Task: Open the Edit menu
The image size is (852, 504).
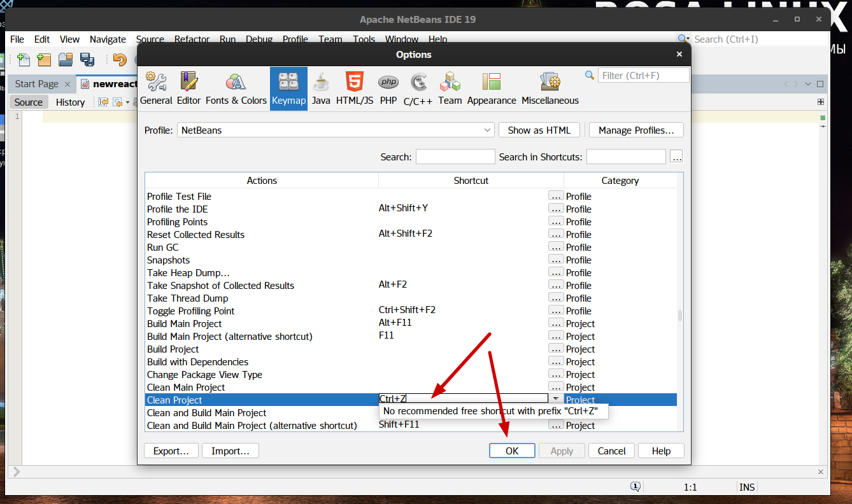Action: (42, 39)
